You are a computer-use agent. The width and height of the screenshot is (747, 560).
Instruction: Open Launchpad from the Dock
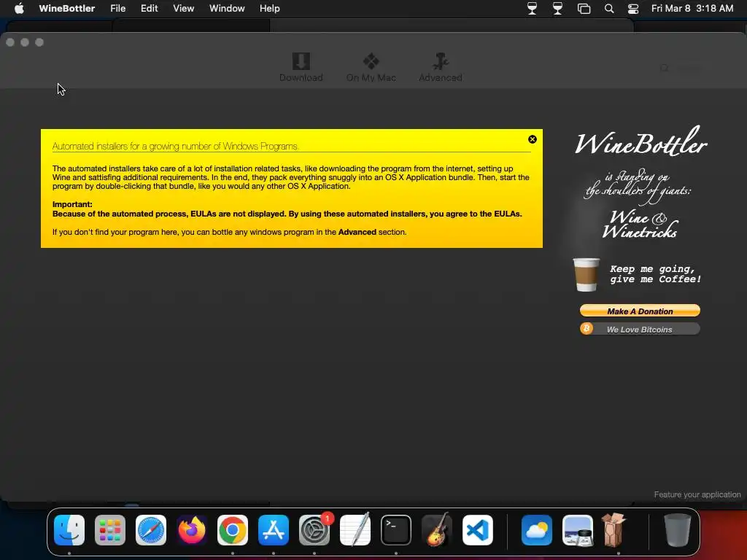point(110,530)
